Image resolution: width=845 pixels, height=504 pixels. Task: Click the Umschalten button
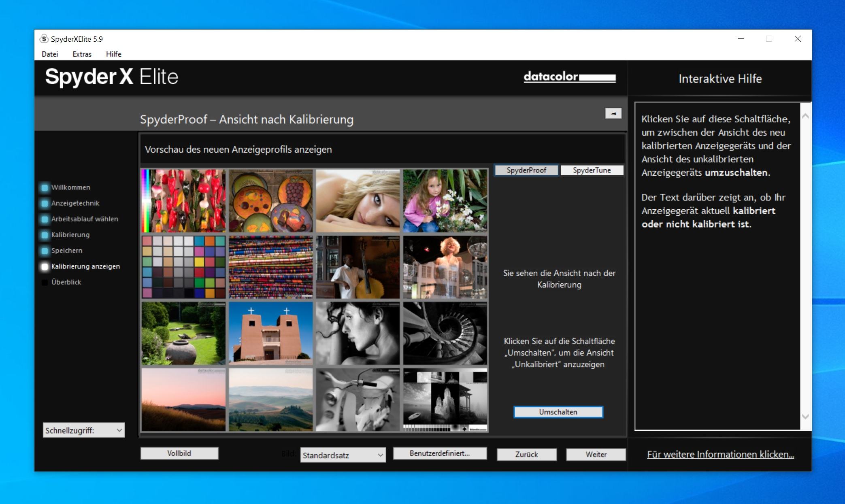pyautogui.click(x=558, y=412)
